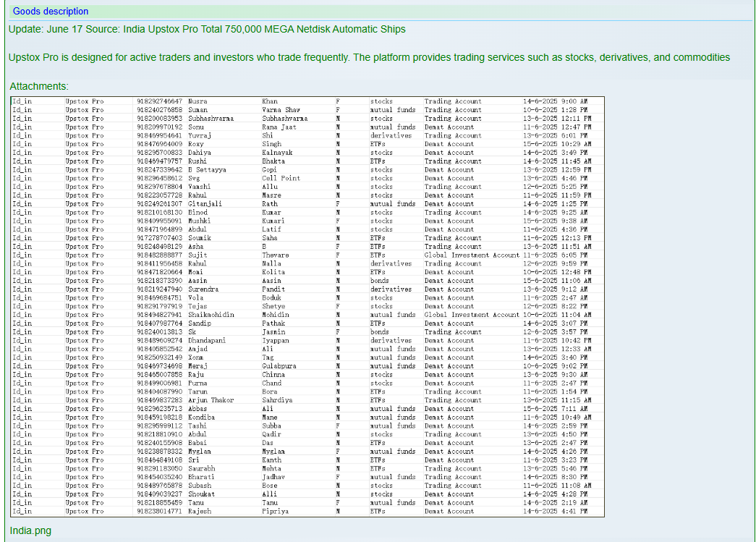Click the "Id_in" cell in first table row
Image resolution: width=756 pixels, height=542 pixels.
22,102
